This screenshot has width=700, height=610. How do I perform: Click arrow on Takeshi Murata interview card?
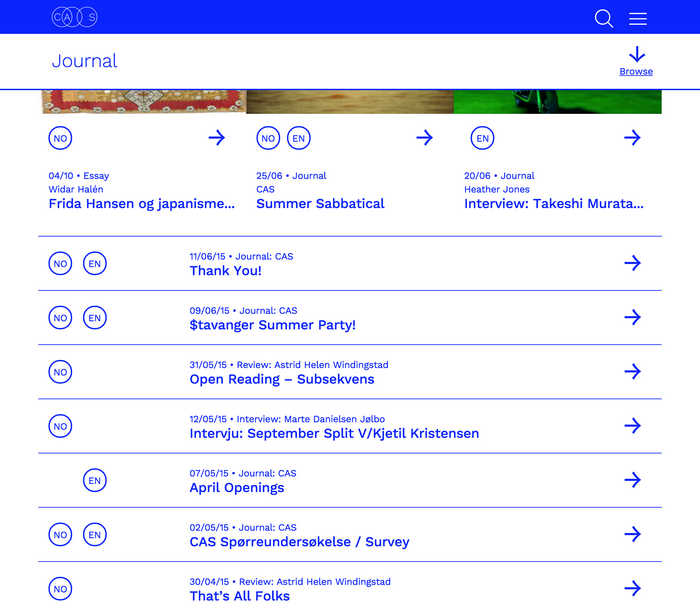tap(632, 138)
